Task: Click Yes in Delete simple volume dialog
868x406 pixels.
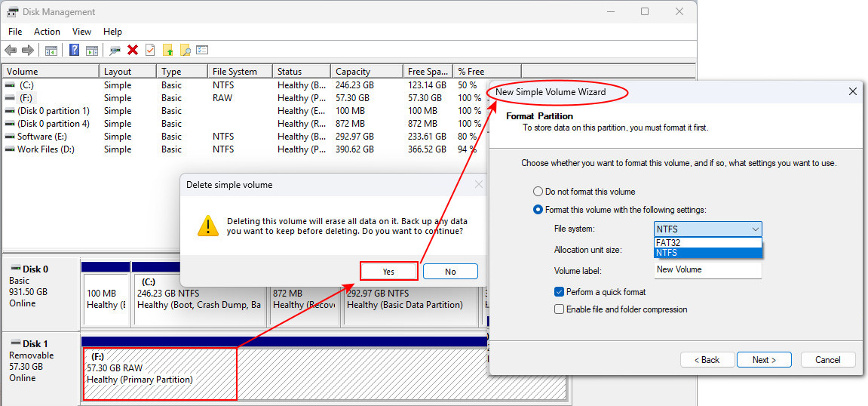Action: tap(388, 272)
